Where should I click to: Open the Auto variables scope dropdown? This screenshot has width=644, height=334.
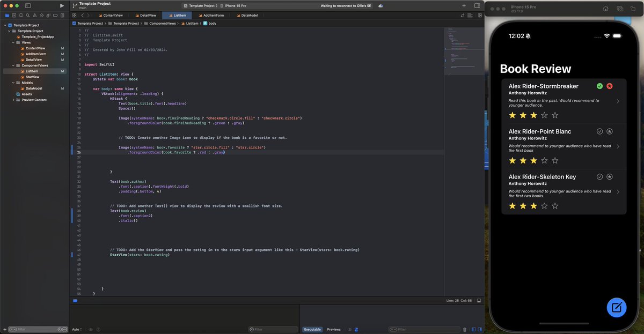[x=77, y=329]
